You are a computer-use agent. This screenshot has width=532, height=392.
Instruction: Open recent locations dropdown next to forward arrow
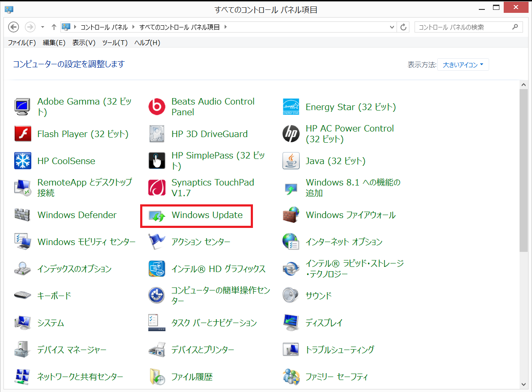point(42,27)
